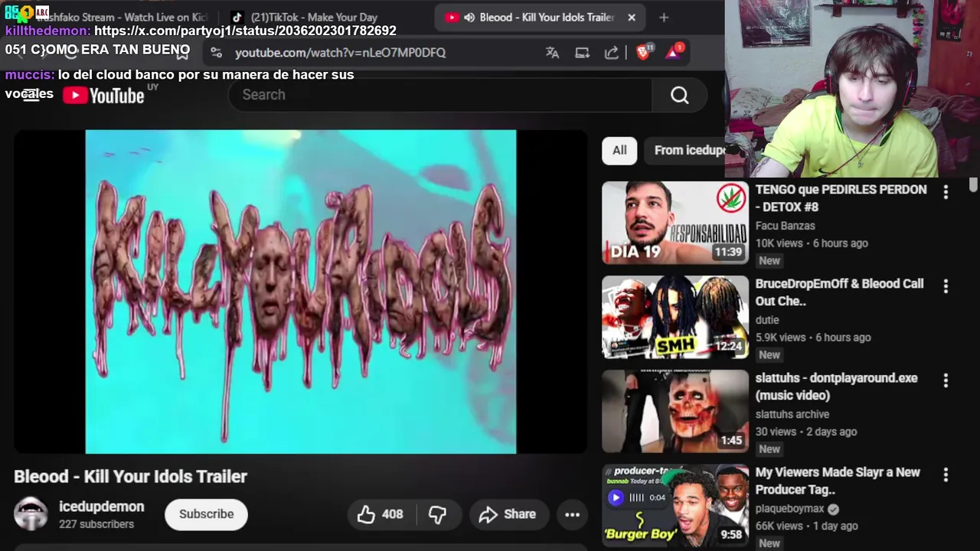Click the YouTube search input field

pos(440,95)
